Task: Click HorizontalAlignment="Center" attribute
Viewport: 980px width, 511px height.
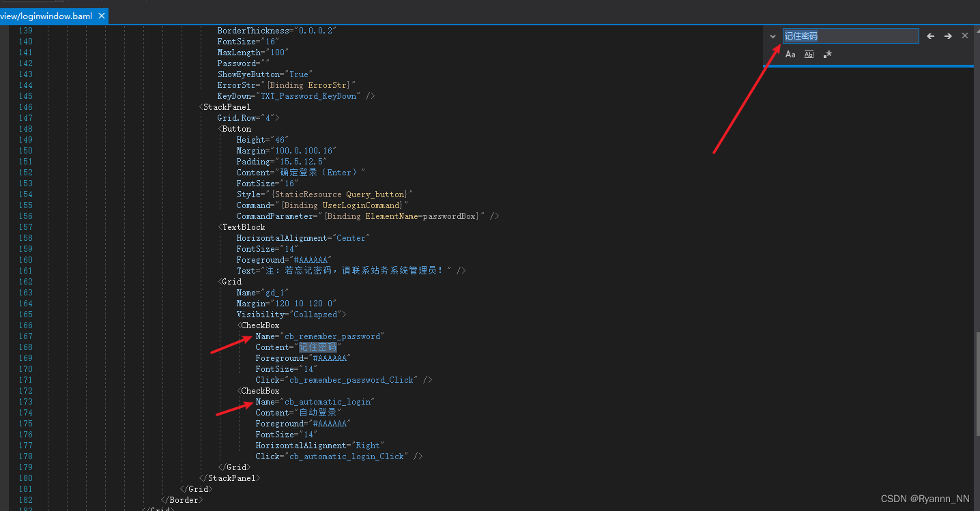Action: click(x=303, y=238)
